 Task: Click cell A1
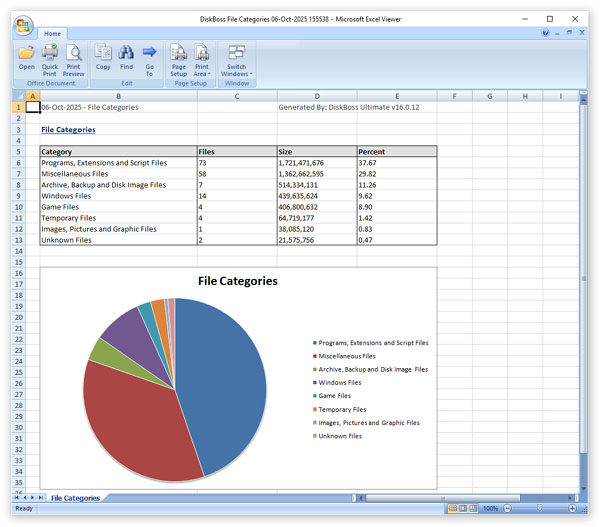pyautogui.click(x=33, y=107)
